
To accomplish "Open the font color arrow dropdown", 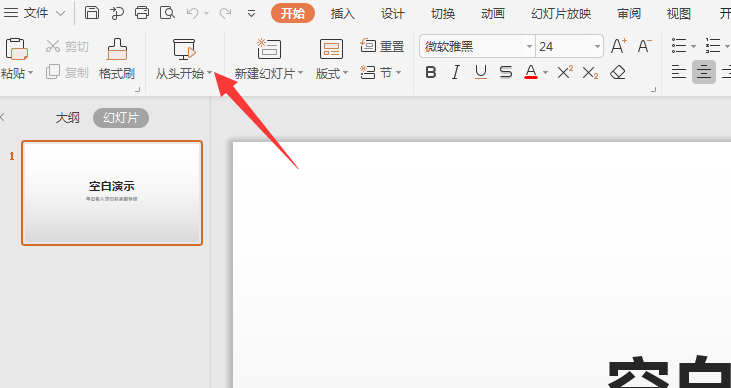I will coord(545,73).
